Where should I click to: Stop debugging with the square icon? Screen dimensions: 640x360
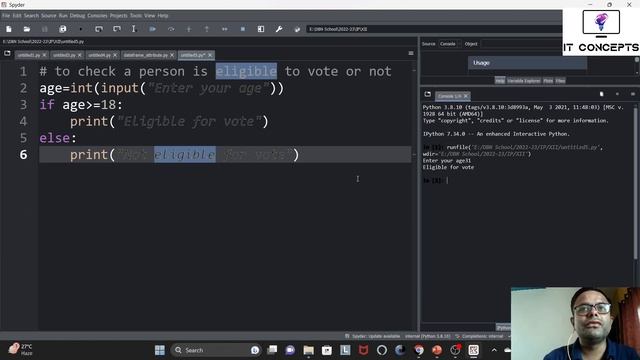pos(242,29)
